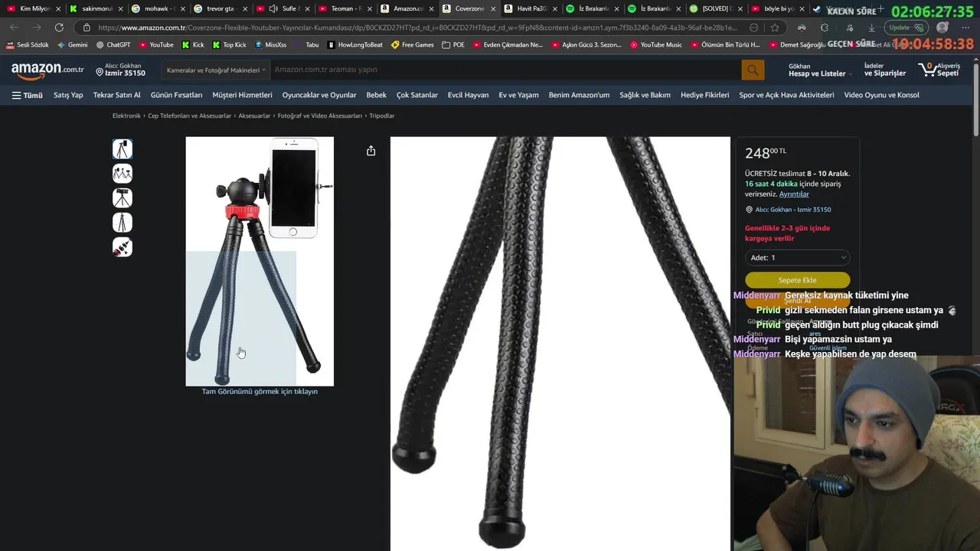Image resolution: width=980 pixels, height=551 pixels.
Task: Click the delivery location Izmir 35150
Action: coord(121,70)
